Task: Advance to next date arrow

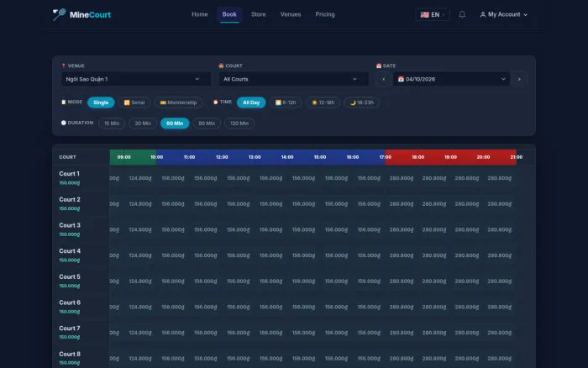Action: pos(519,79)
